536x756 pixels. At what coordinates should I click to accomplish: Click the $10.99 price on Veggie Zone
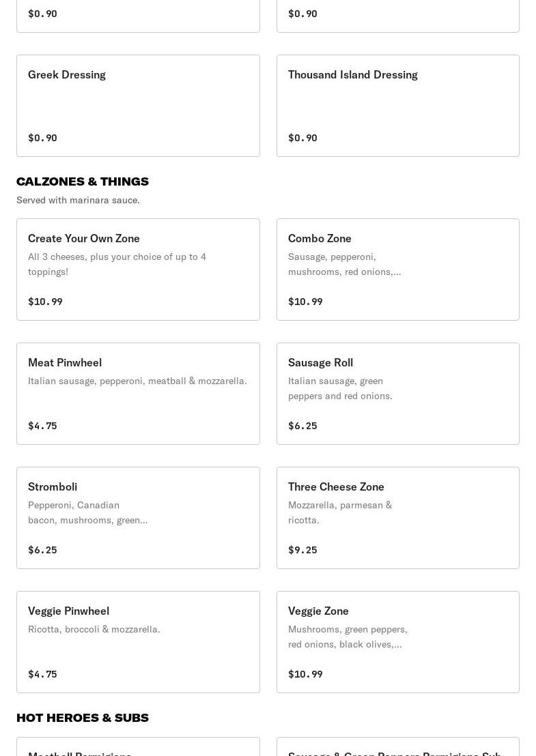click(305, 674)
